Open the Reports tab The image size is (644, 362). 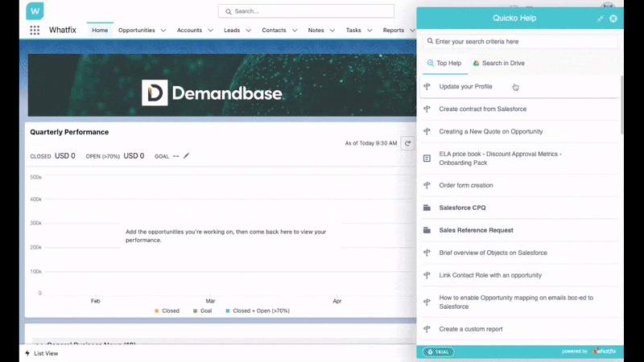[394, 31]
